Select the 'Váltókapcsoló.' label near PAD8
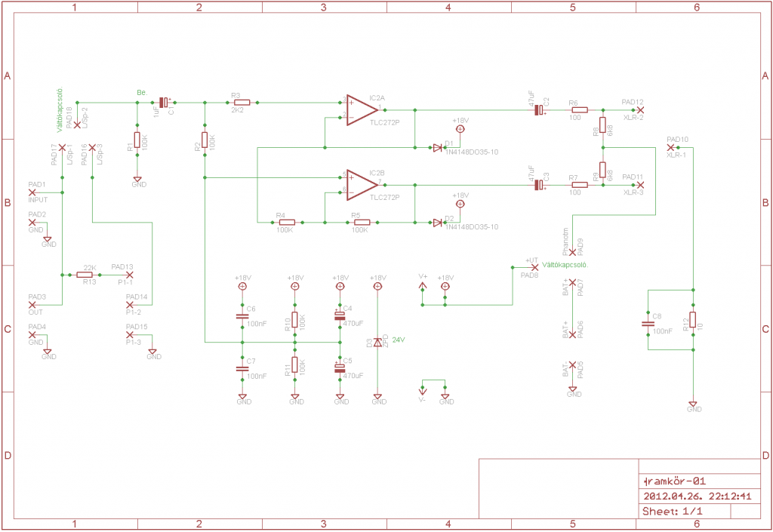This screenshot has height=532, width=773. pos(565,265)
